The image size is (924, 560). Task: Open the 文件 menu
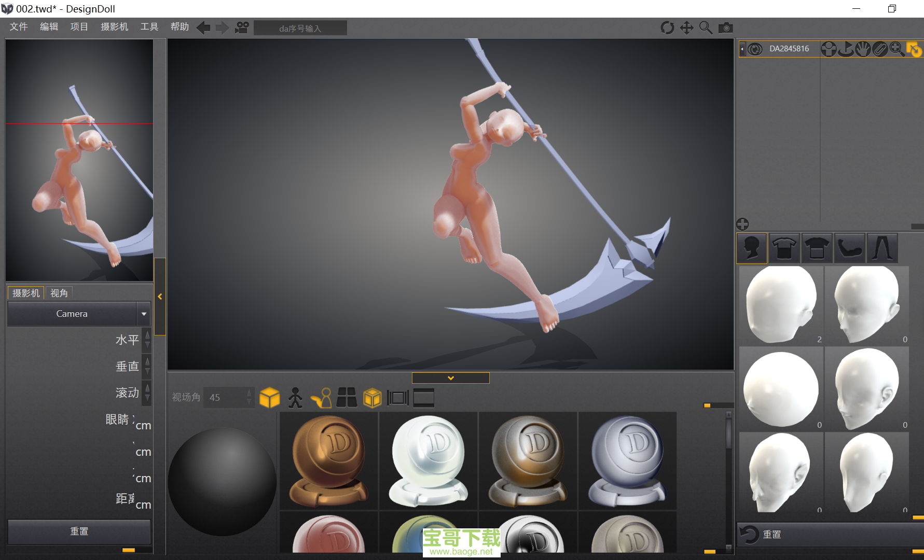tap(19, 27)
